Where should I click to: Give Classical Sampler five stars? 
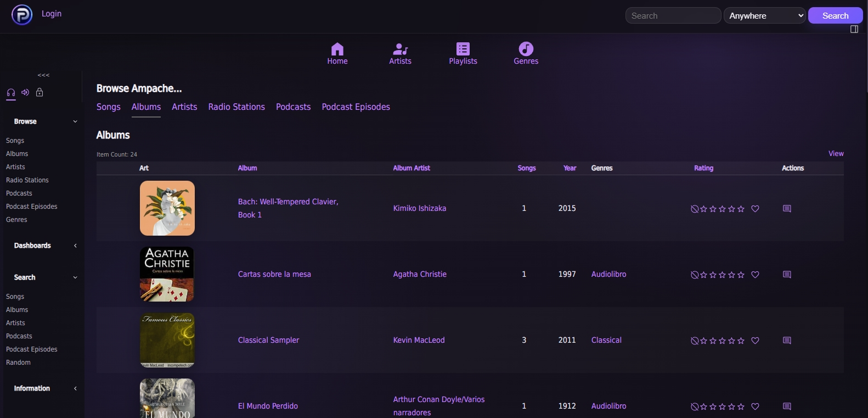click(741, 341)
